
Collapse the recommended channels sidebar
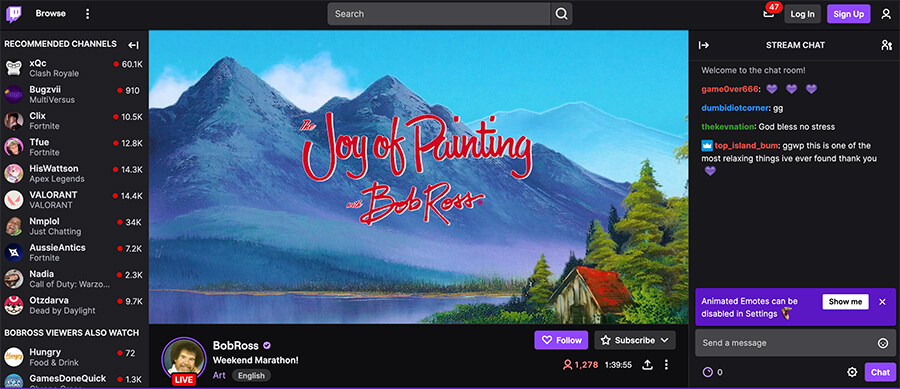[x=134, y=45]
